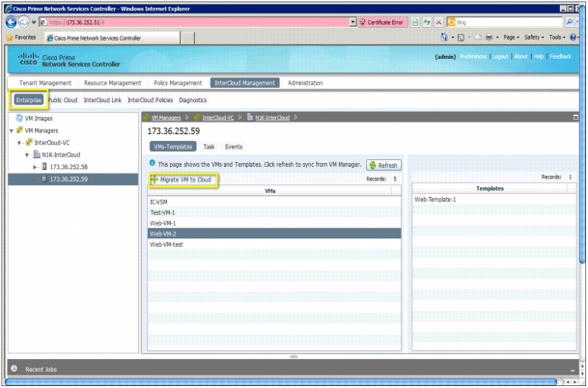Switch to Public Cloud sub-tab
Viewport: 588px width, 388px height.
click(63, 100)
